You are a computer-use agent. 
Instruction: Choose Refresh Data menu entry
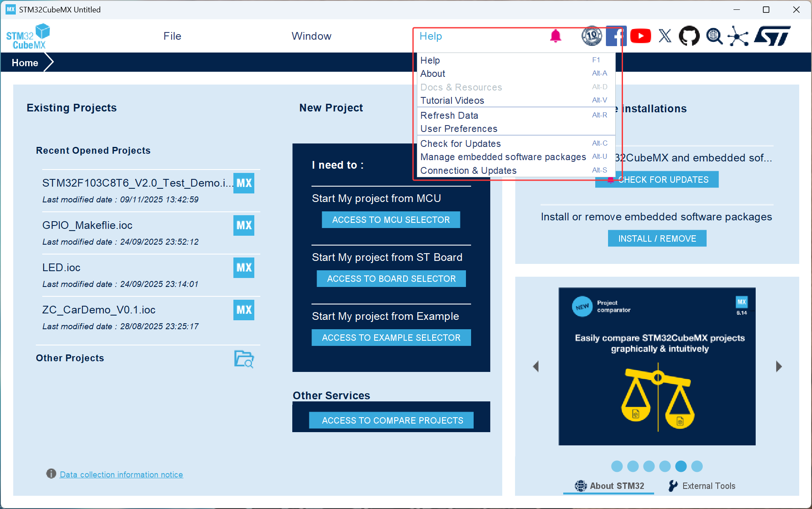[516, 115]
